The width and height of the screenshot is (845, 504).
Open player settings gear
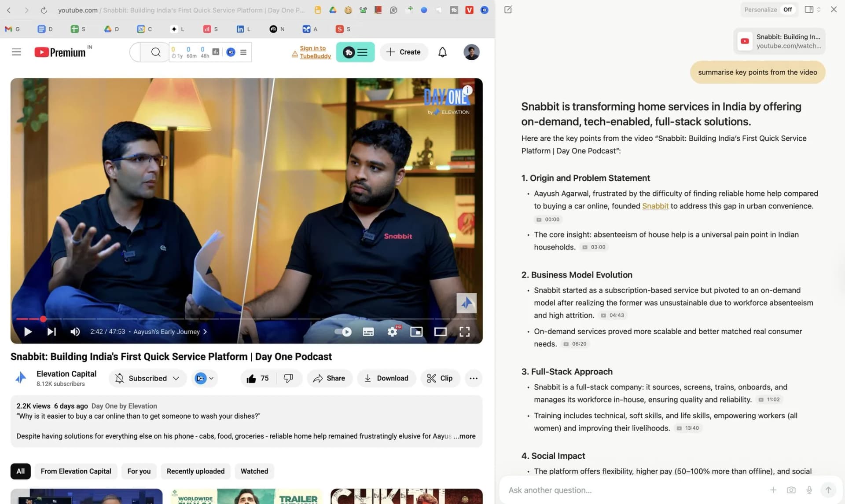click(393, 332)
